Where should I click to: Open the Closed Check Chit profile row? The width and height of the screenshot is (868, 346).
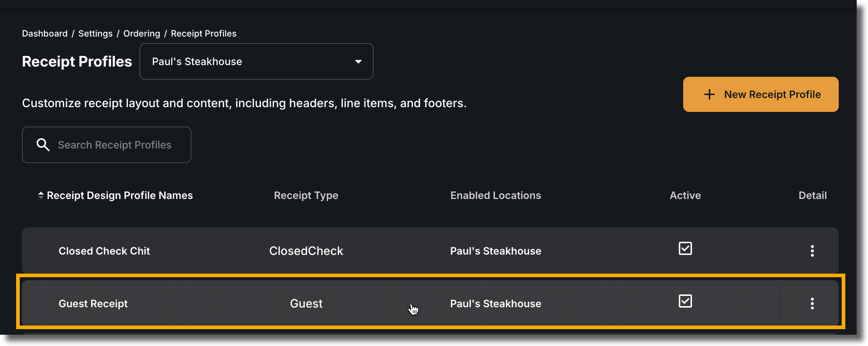pyautogui.click(x=430, y=250)
